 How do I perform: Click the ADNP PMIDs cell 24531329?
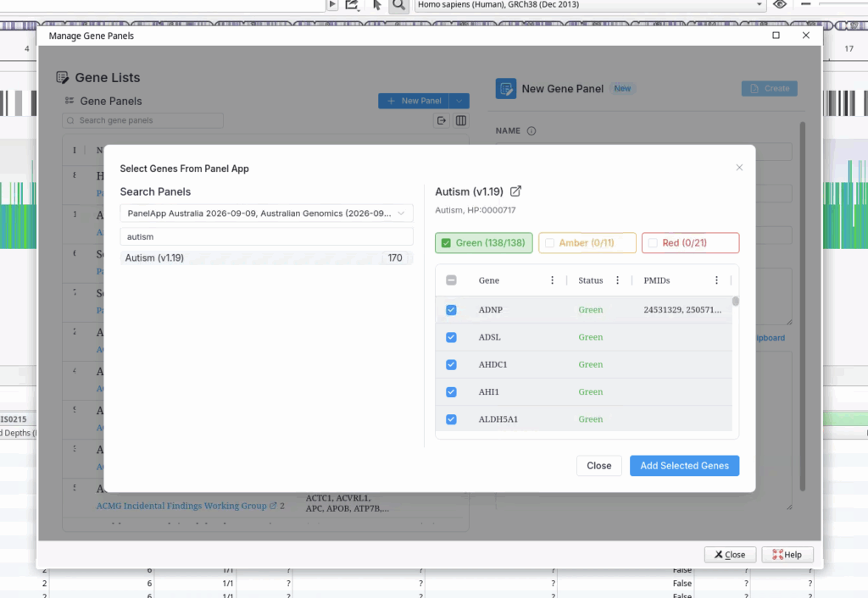click(682, 310)
